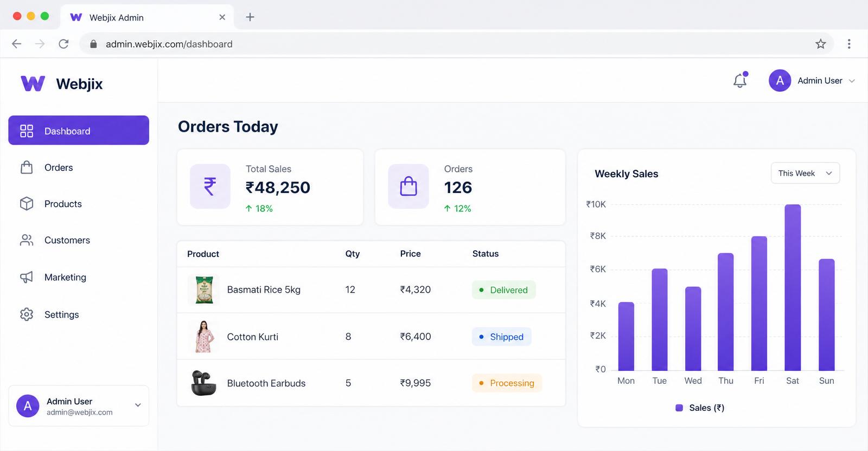Click the Customers people sidebar icon
This screenshot has height=451, width=868.
pos(27,240)
